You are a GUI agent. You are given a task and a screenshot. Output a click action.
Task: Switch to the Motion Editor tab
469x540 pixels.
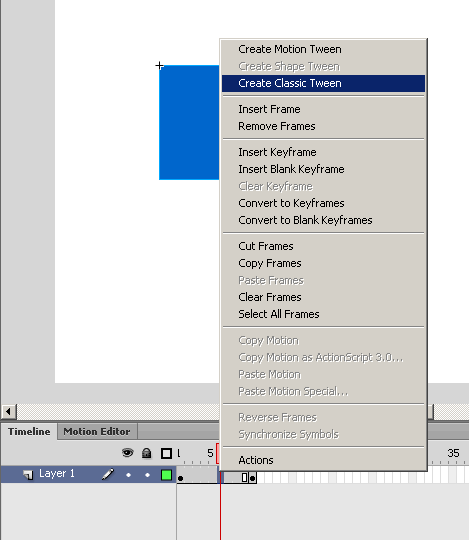(97, 432)
